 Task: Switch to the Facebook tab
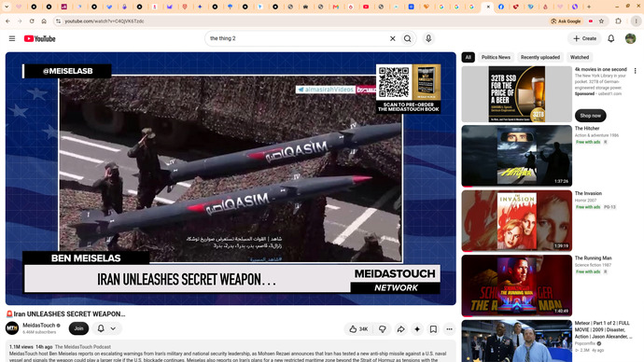tap(501, 7)
